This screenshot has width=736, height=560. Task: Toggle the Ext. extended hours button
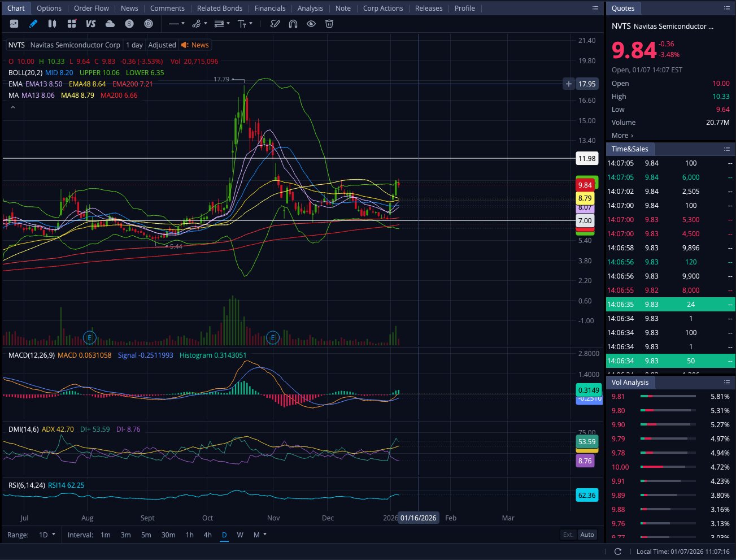coord(568,535)
